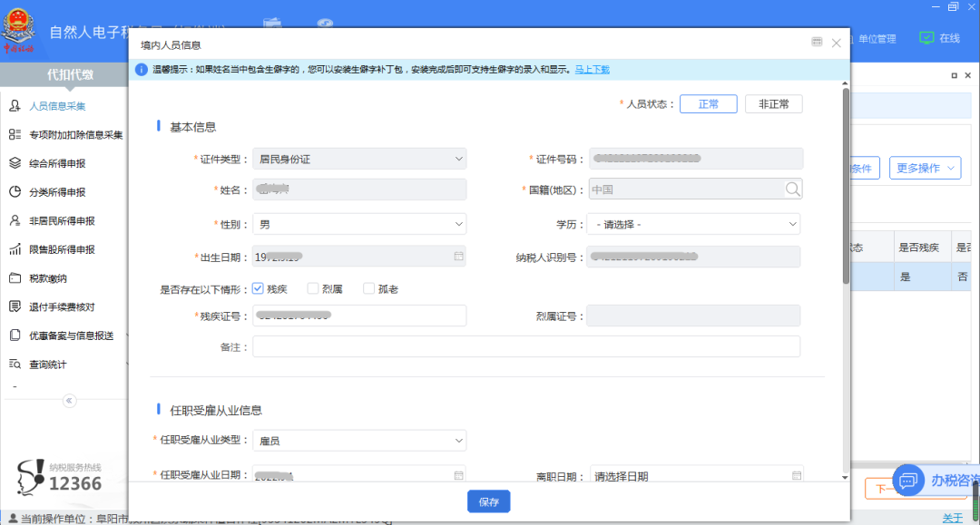The image size is (980, 525).
Task: Click the 在线 status monitor icon
Action: [x=926, y=38]
